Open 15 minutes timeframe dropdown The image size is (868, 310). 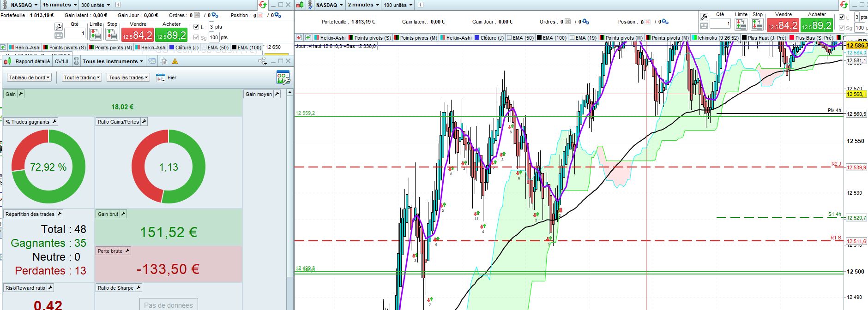60,5
